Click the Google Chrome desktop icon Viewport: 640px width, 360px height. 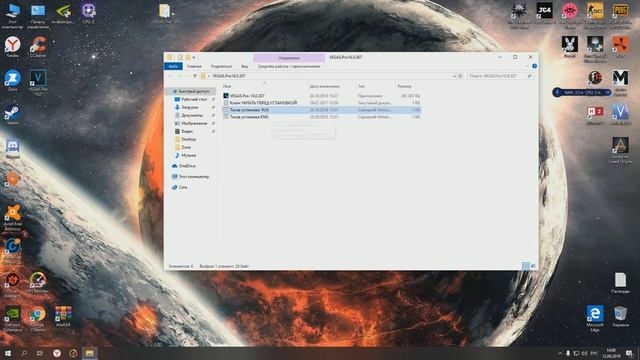(38, 318)
